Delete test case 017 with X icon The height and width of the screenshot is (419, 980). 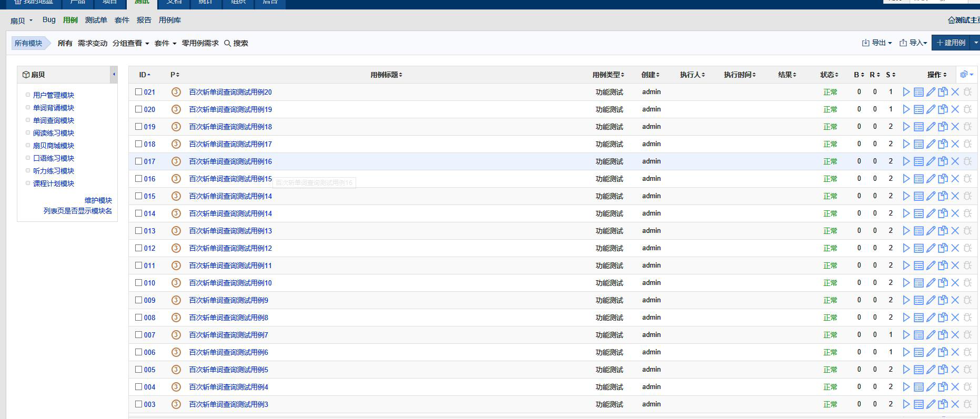955,161
